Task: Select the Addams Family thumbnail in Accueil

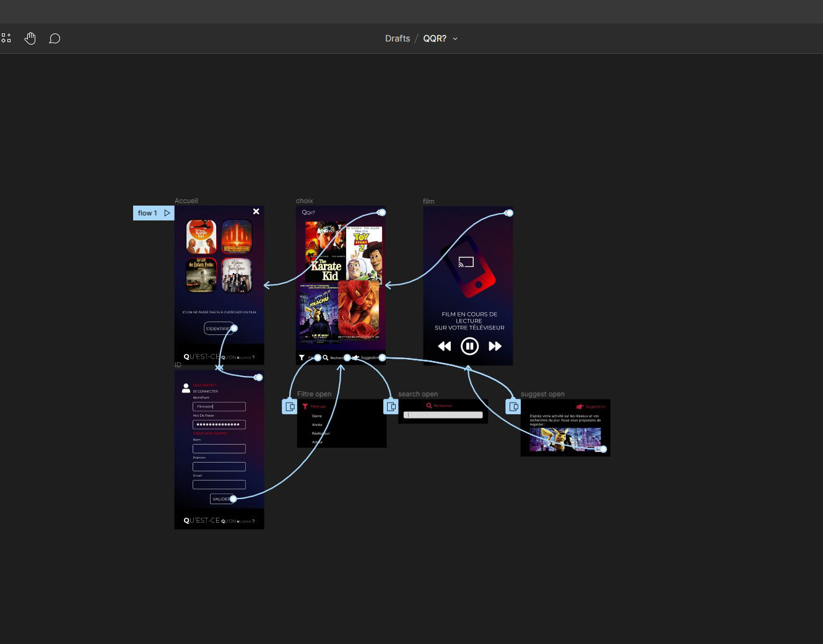Action: click(237, 275)
